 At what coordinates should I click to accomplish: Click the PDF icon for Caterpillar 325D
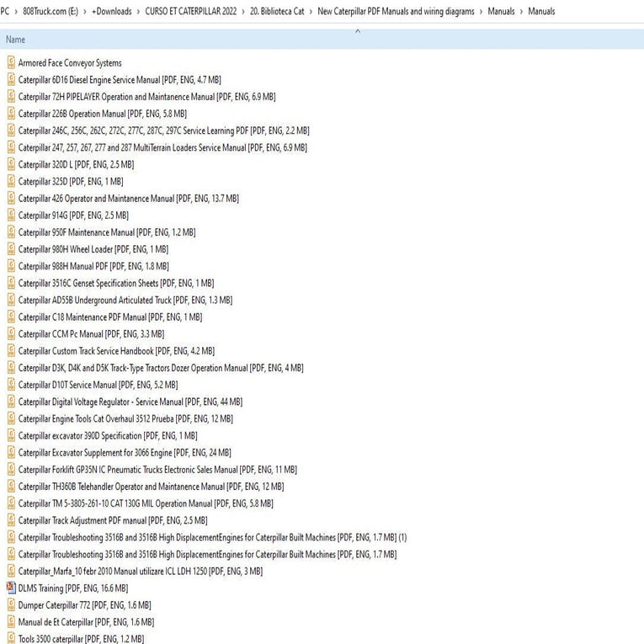[x=11, y=181]
